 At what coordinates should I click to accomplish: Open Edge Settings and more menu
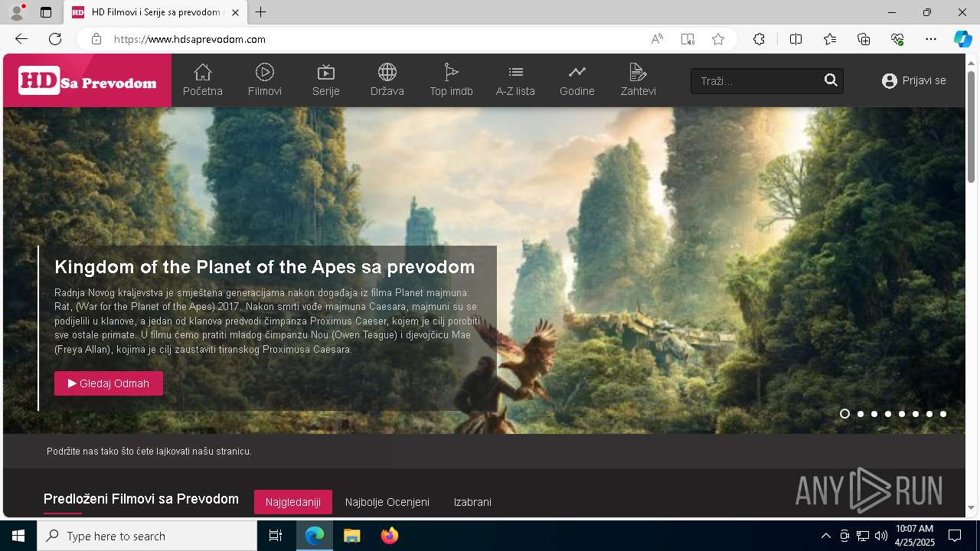click(x=931, y=39)
